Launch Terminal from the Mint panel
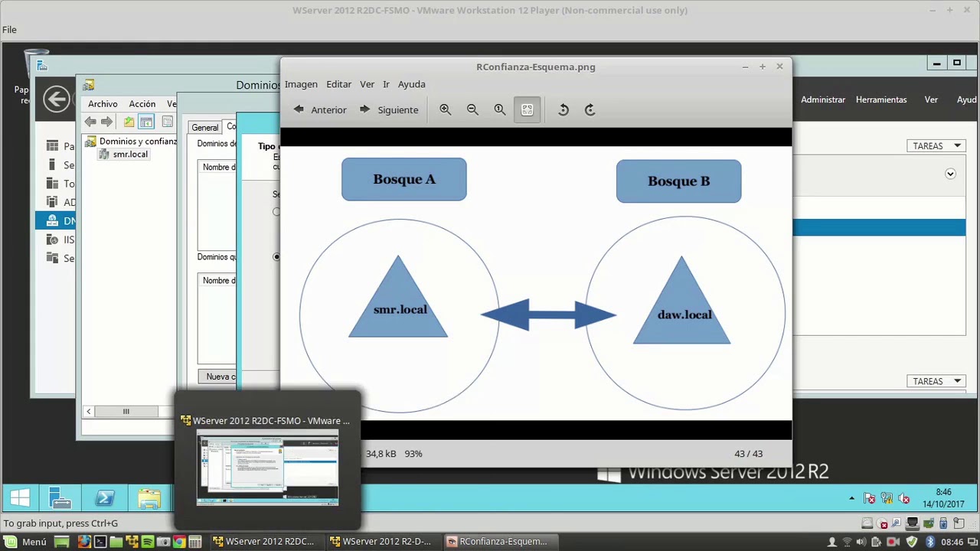 [100, 542]
